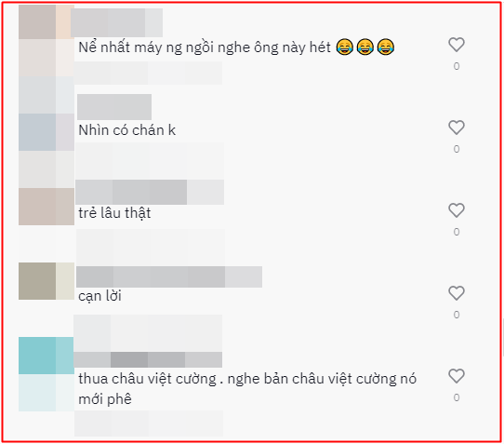Open teal avatar of 'châu việt cường' commenter
The height and width of the screenshot is (444, 504).
(x=46, y=356)
